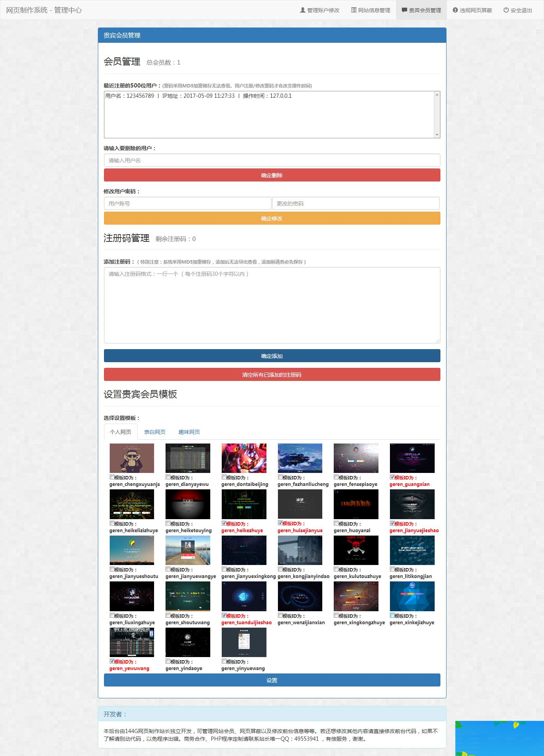
Task: Click the power icon beside 安全退出
Action: pos(506,10)
